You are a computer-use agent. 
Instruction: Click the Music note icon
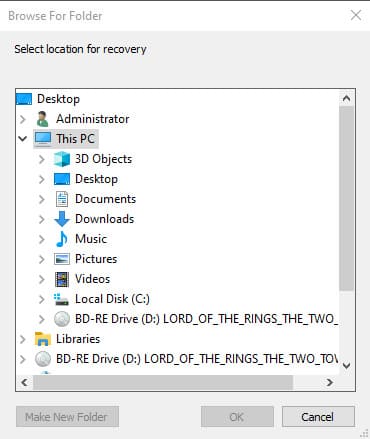[x=62, y=239]
